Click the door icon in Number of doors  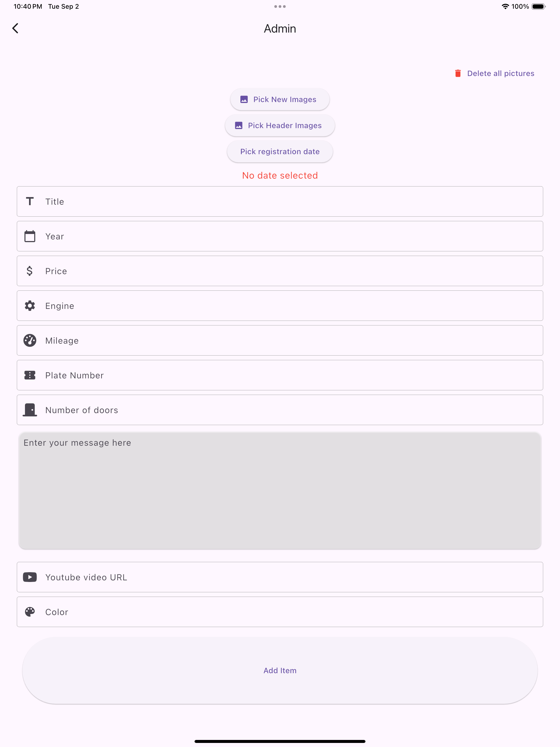point(30,410)
